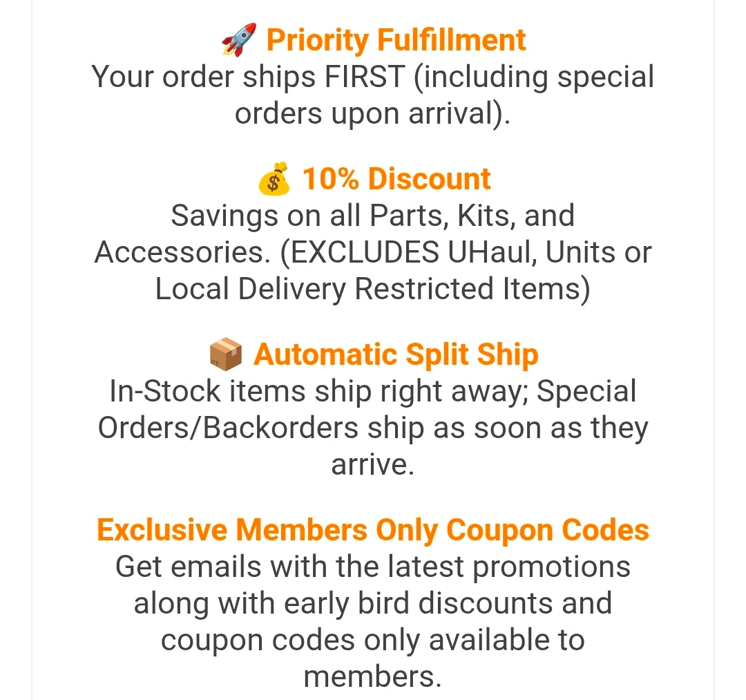The width and height of the screenshot is (746, 700).
Task: Click "Get emails with the latest promotions" line
Action: [x=373, y=567]
